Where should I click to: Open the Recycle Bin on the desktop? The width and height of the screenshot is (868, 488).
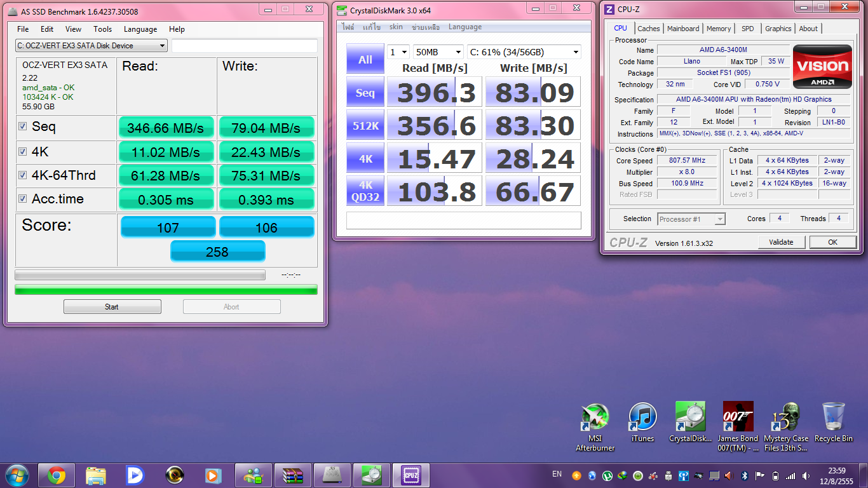tap(834, 423)
